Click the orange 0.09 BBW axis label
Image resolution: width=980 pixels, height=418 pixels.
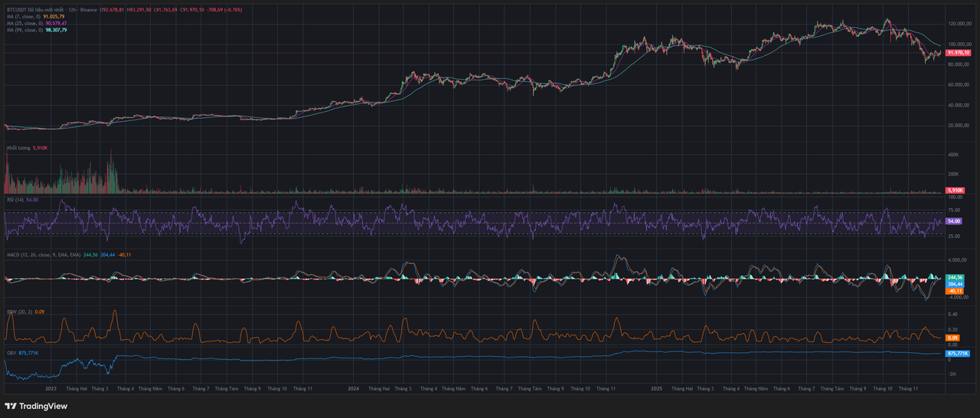[952, 338]
